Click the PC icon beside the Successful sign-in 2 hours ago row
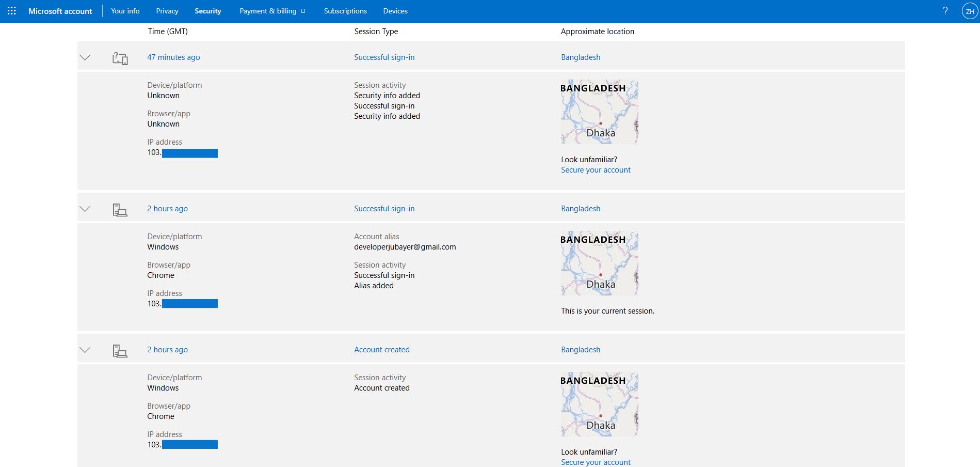Image resolution: width=980 pixels, height=467 pixels. 120,209
